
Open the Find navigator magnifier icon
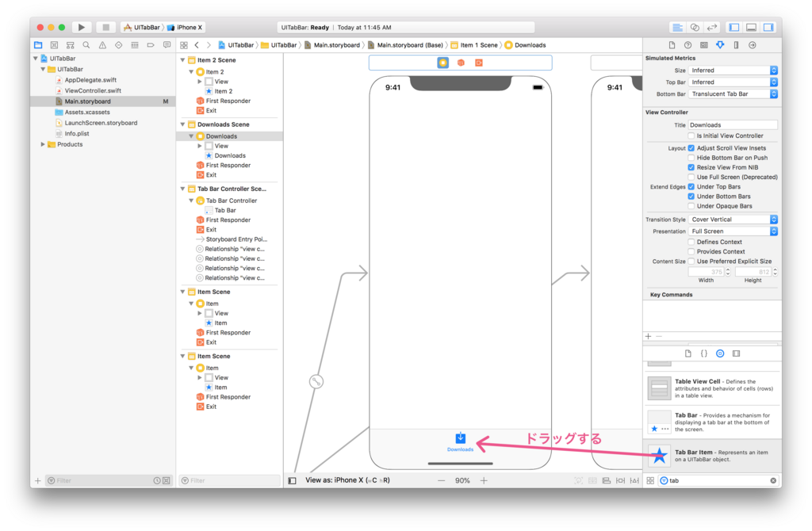(x=86, y=45)
